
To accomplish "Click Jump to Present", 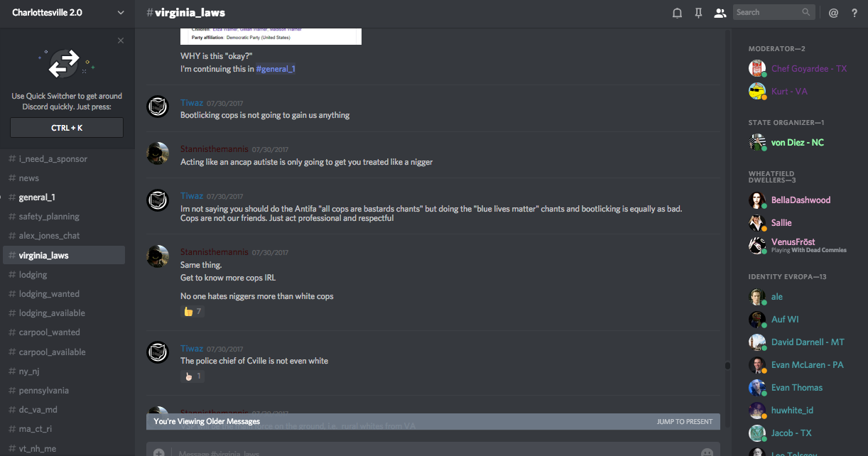I will click(x=685, y=422).
